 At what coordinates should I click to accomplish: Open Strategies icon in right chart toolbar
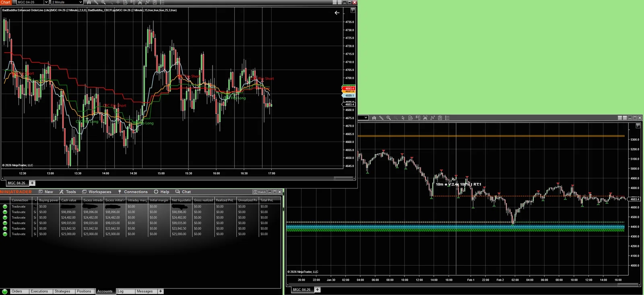click(432, 118)
